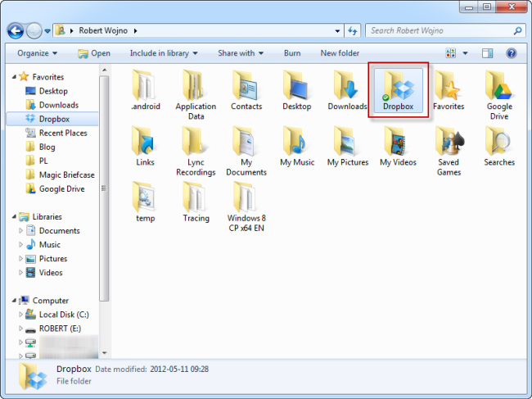Select the Links folder

point(145,146)
